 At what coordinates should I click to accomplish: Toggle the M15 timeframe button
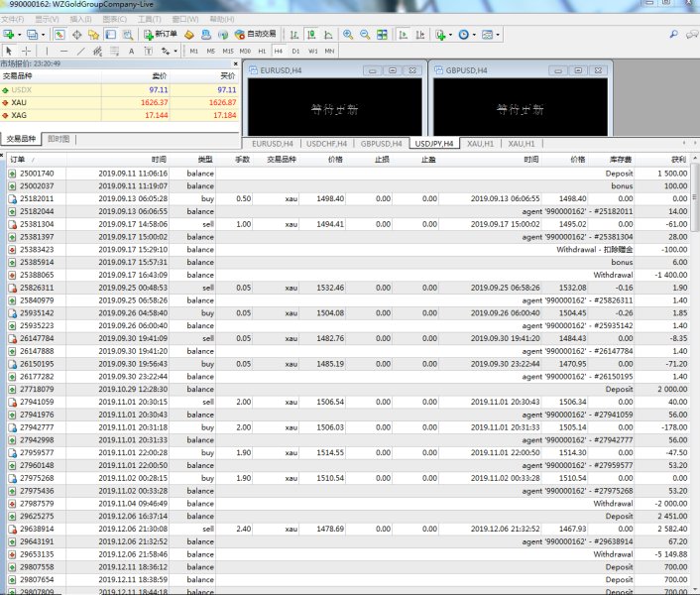[x=228, y=51]
